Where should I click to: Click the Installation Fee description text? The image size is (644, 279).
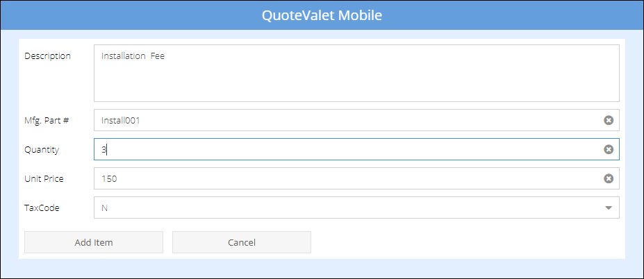pyautogui.click(x=133, y=56)
